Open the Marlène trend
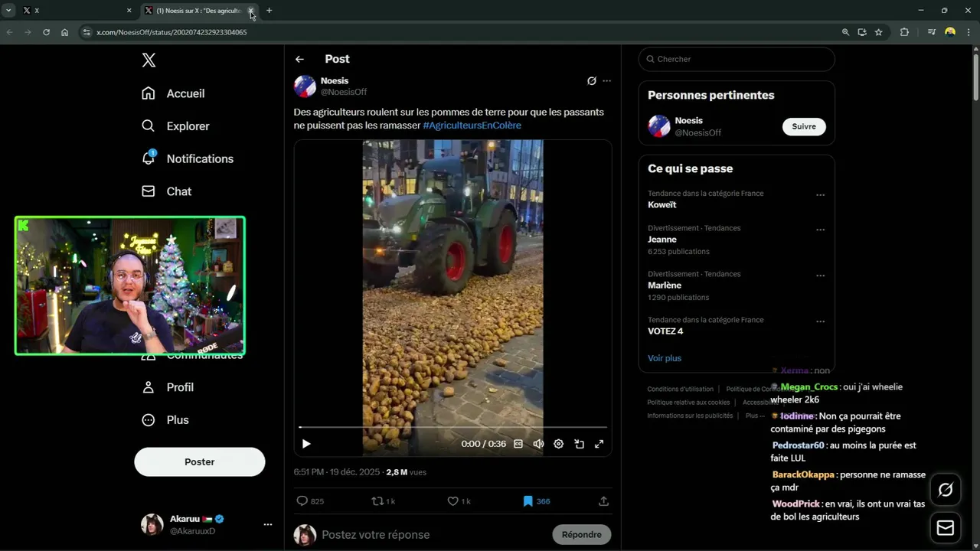 click(664, 285)
